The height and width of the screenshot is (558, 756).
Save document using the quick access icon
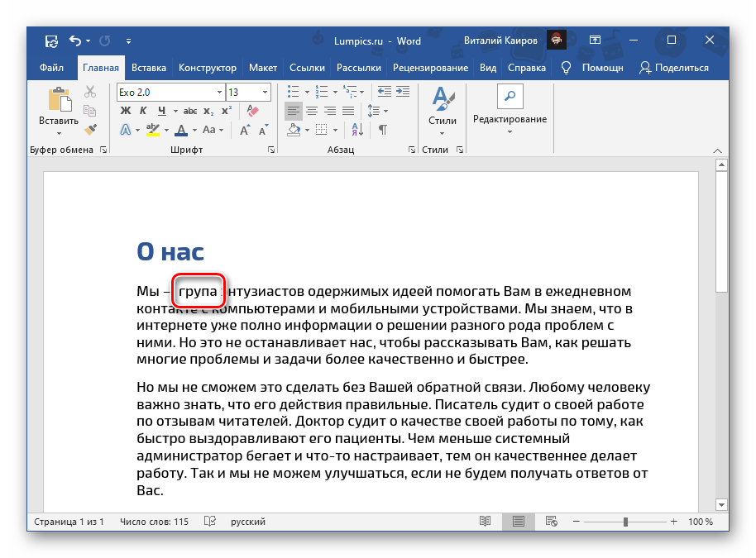pyautogui.click(x=51, y=41)
